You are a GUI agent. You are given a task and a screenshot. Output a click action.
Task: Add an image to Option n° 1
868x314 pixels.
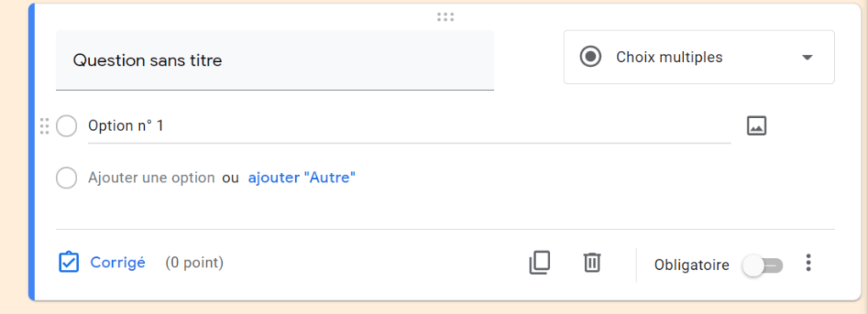click(x=756, y=126)
